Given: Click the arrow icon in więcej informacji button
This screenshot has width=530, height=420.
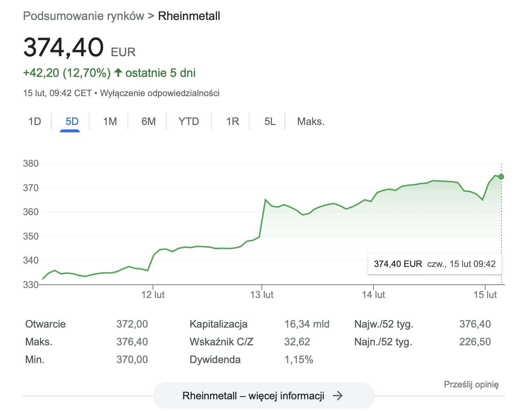Looking at the screenshot, I should pos(337,396).
